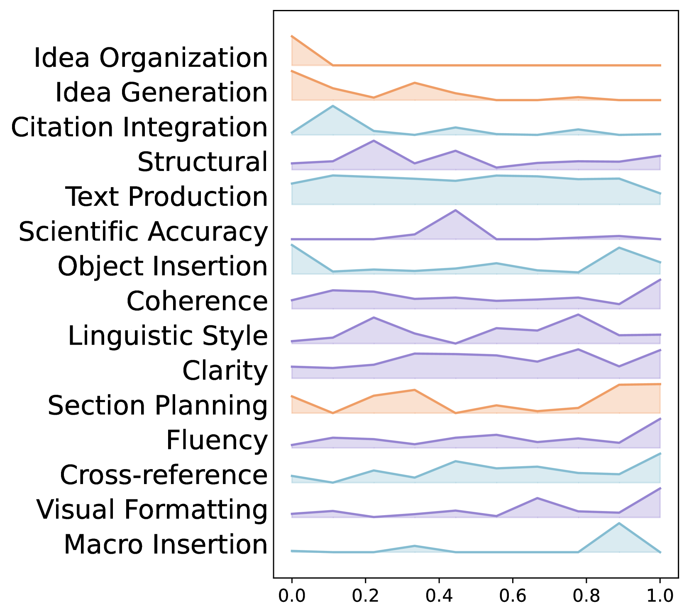Select the 1.0 x-axis tick label

tap(660, 596)
